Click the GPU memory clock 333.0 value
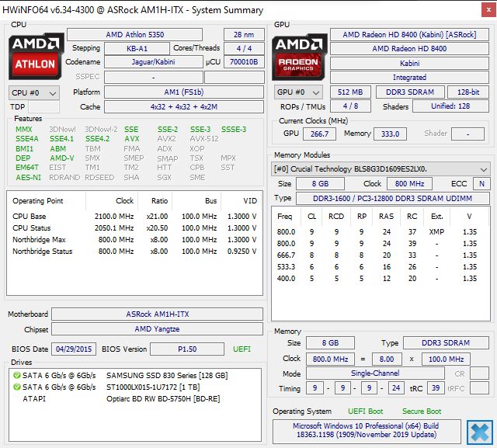The width and height of the screenshot is (497, 448). click(390, 134)
